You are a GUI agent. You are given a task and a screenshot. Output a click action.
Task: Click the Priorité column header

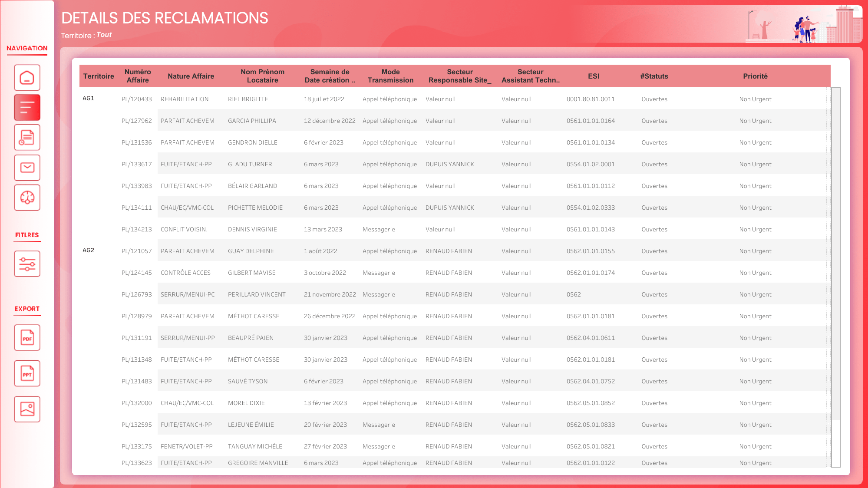[755, 76]
